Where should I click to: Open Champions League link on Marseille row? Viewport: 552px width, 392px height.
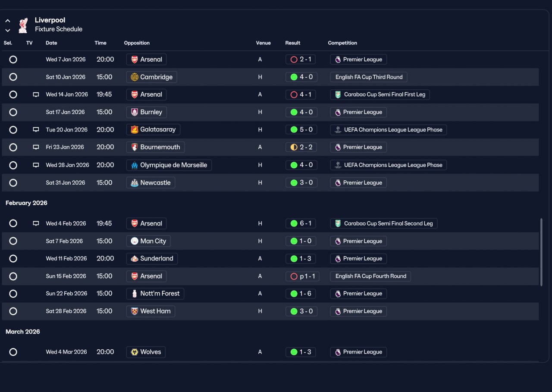[388, 165]
